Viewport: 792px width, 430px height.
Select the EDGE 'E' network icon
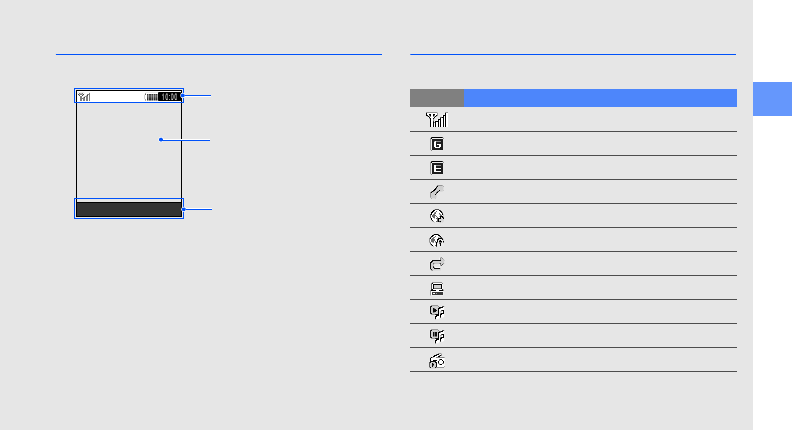click(x=437, y=167)
